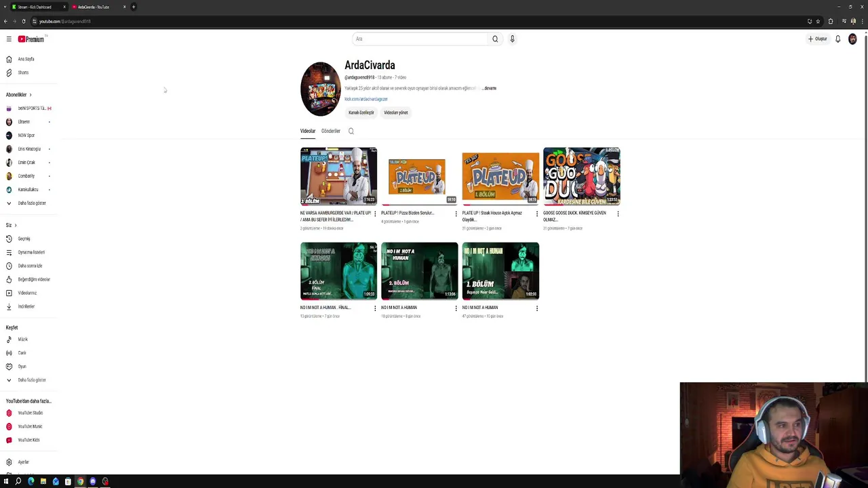This screenshot has height=488, width=868.
Task: Expand channel description with ...devamı
Action: pos(490,88)
